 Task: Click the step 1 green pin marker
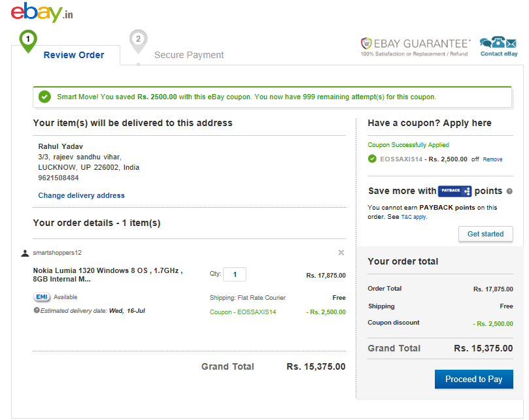28,40
